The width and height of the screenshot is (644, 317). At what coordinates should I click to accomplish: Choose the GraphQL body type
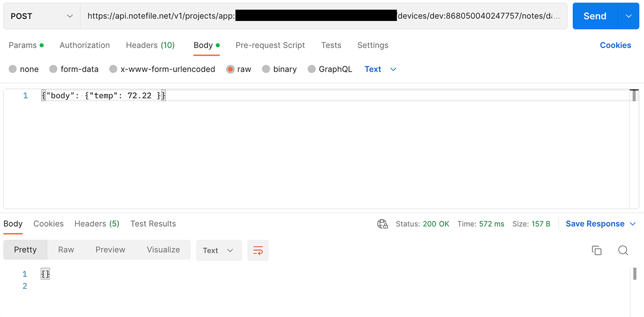click(x=312, y=69)
